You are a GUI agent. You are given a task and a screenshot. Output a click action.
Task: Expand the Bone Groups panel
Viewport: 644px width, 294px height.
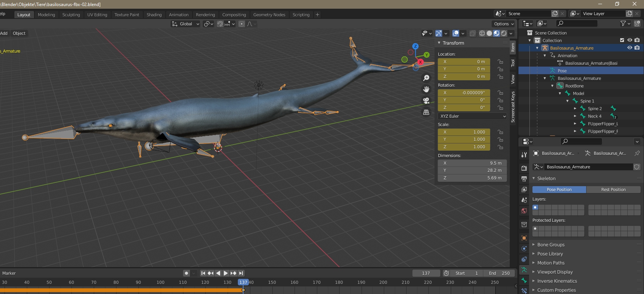pyautogui.click(x=551, y=245)
